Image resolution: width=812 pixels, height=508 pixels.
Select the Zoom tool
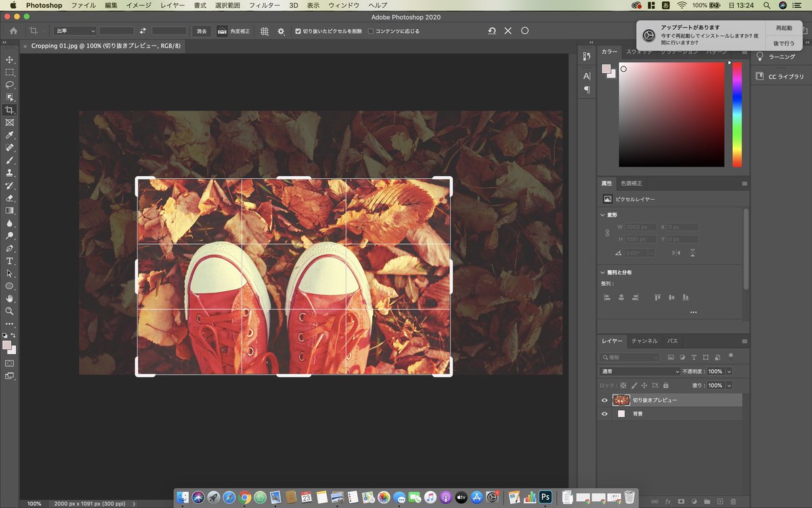coord(9,311)
